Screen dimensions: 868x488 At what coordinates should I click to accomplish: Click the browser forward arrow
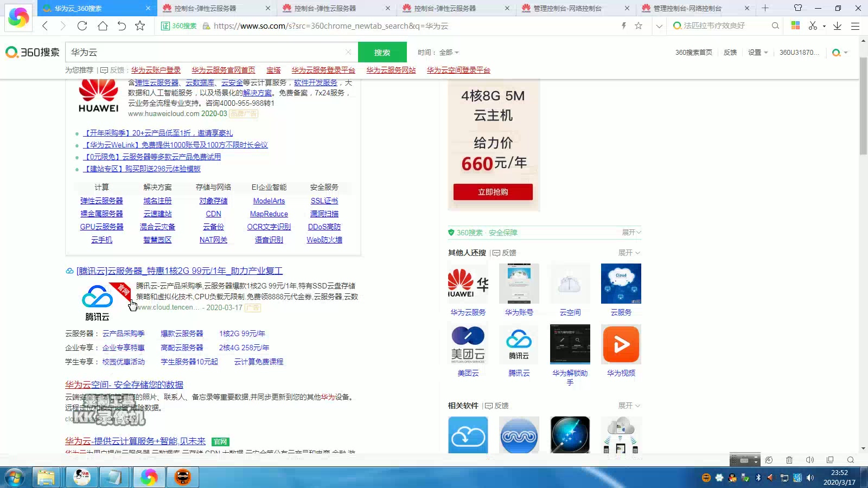click(x=63, y=25)
